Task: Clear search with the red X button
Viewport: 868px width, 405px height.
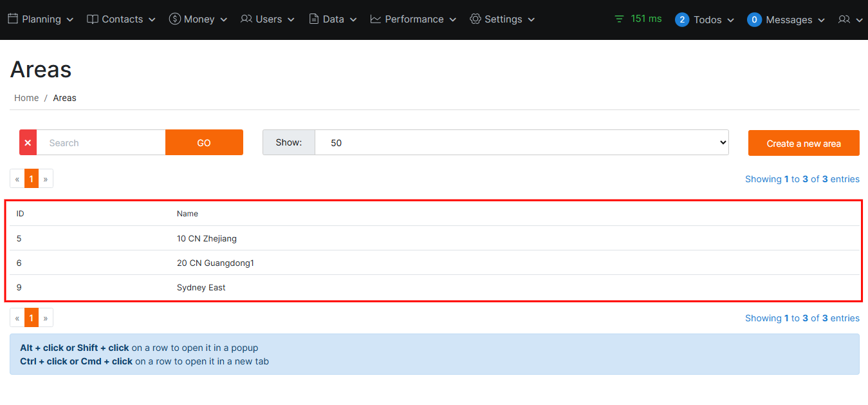Action: tap(28, 143)
